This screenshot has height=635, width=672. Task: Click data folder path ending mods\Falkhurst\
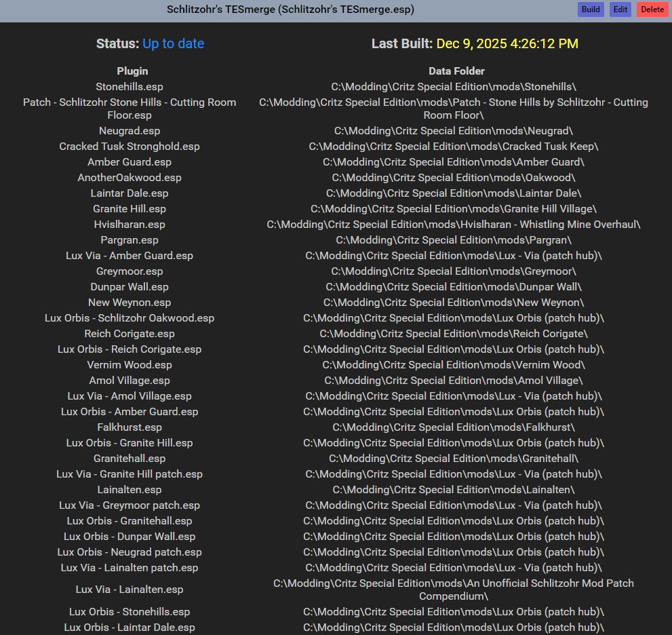(x=454, y=427)
